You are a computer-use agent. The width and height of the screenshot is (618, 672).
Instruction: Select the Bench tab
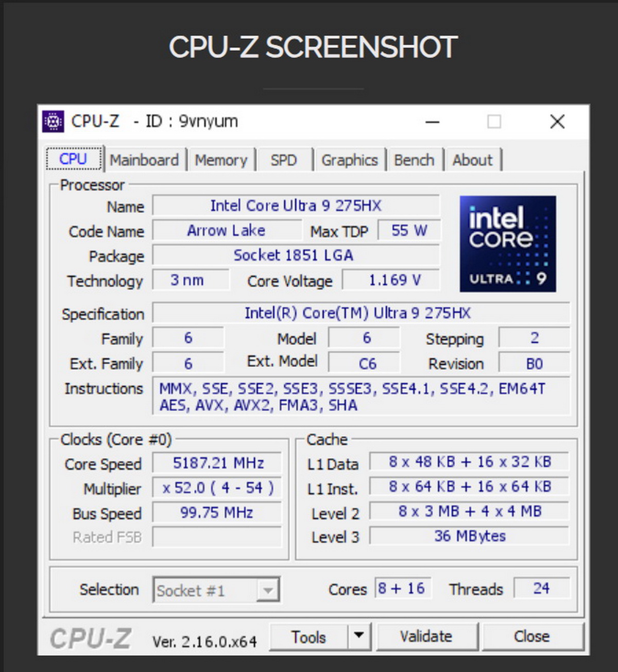[414, 160]
